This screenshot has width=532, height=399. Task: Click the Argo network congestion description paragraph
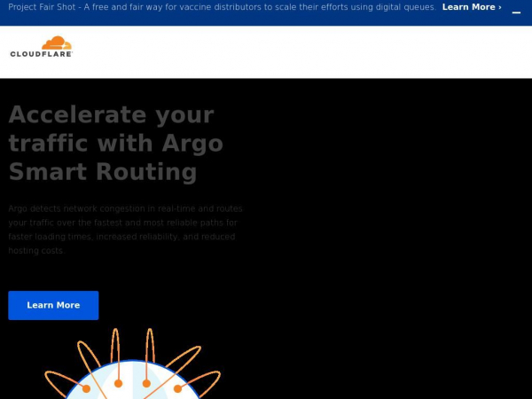125,230
